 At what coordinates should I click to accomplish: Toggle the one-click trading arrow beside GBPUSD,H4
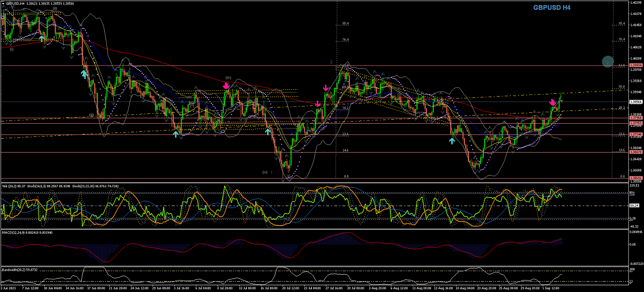[x=3, y=3]
